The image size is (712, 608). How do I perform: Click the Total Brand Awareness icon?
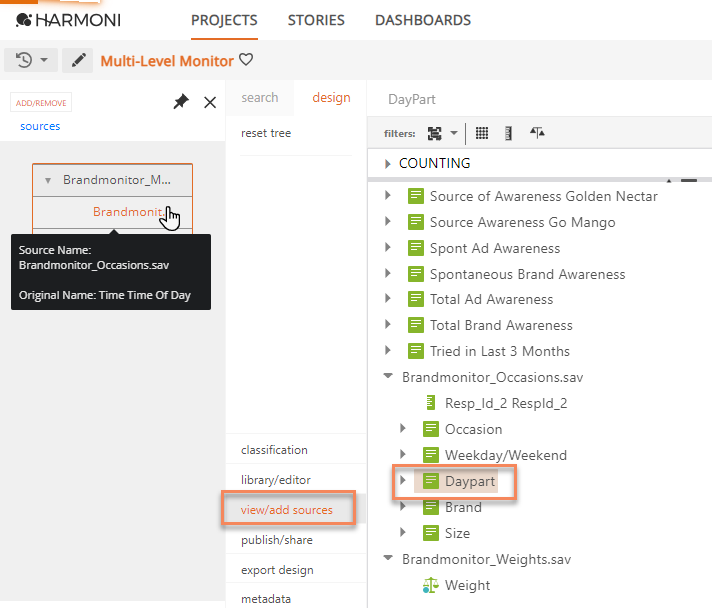point(415,325)
